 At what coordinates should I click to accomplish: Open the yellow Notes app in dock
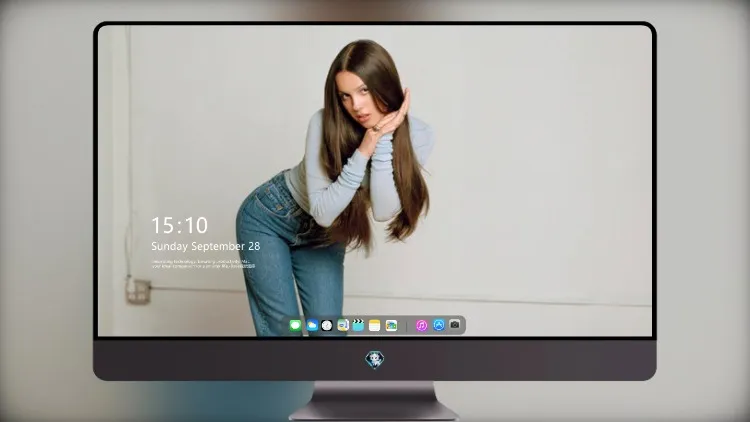375,325
